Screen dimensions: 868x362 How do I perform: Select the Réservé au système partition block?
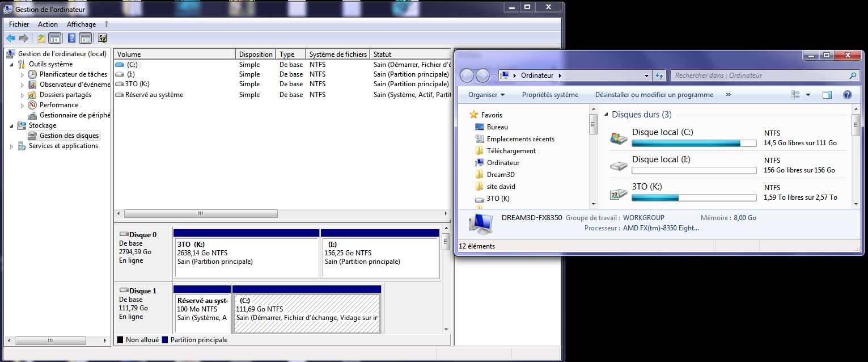pos(202,310)
